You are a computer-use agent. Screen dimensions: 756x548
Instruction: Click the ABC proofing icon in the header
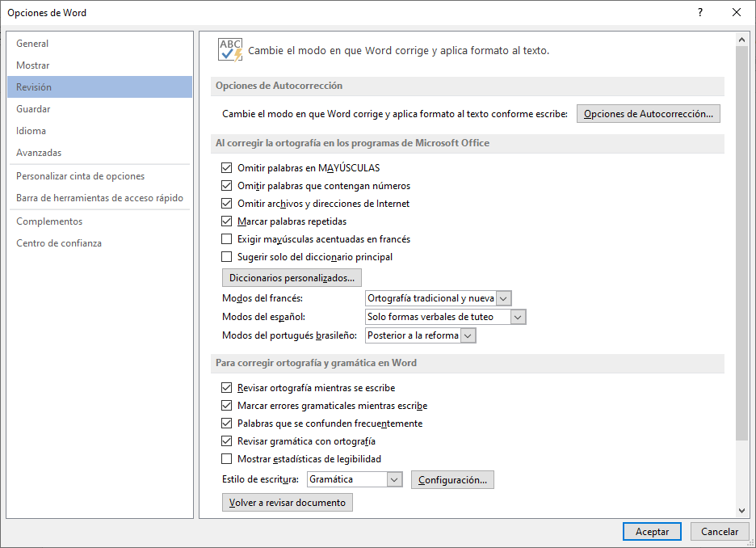230,50
